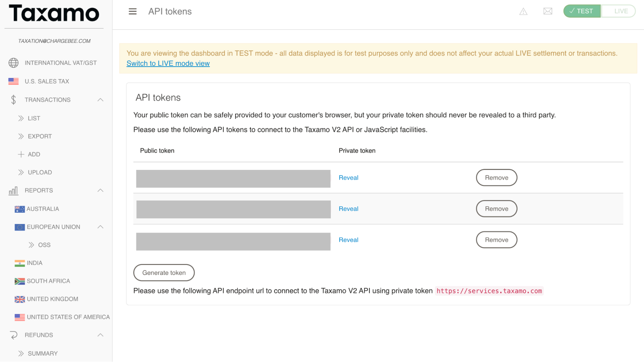Screen dimensions: 644x362
Task: Remove the third API token
Action: [496, 240]
